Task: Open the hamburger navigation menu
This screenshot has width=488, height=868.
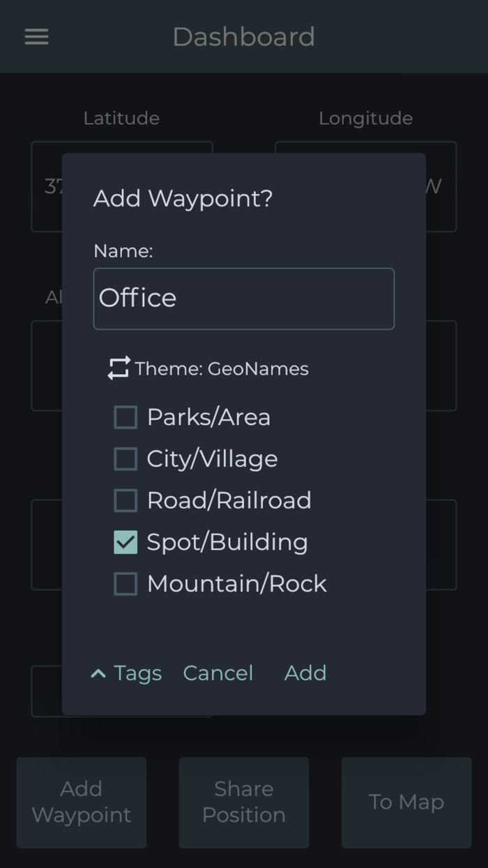Action: click(36, 36)
